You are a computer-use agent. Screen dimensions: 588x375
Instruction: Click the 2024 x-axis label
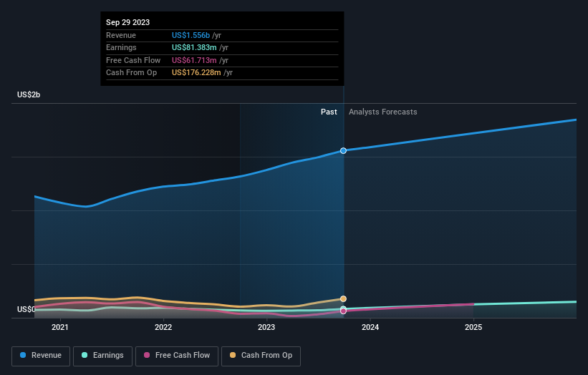coord(370,327)
